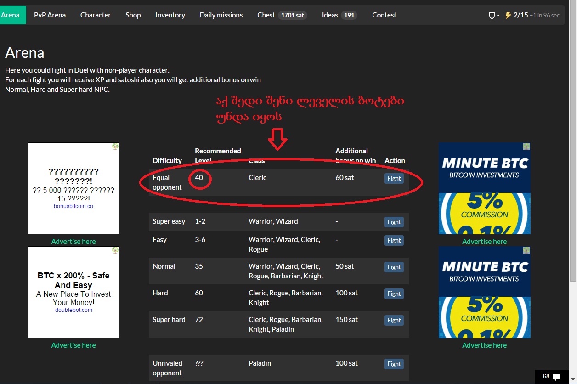Screen dimensions: 588x384
Task: Click the 'Super hard' difficulty cell
Action: (x=169, y=320)
